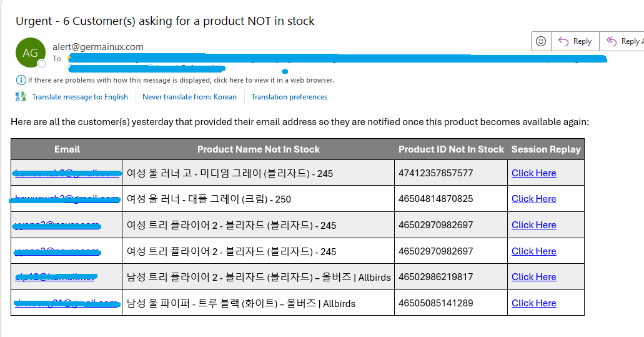The height and width of the screenshot is (337, 644).
Task: React using the smiley emoji icon
Action: point(541,41)
